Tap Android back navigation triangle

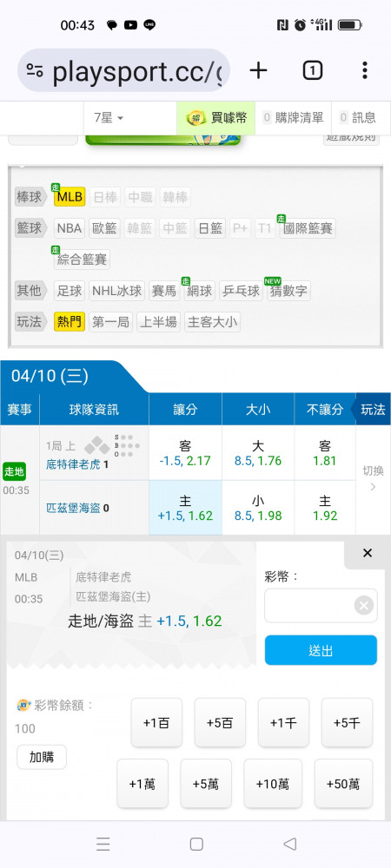[x=289, y=844]
